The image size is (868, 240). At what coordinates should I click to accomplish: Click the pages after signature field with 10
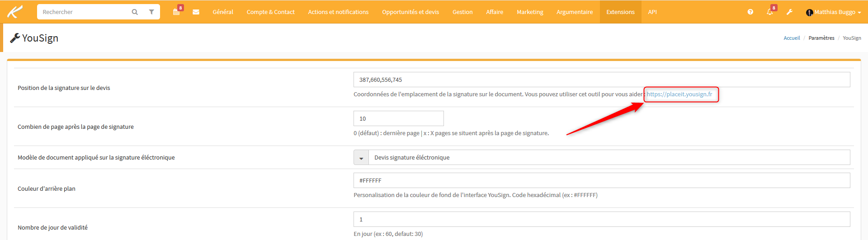(398, 118)
